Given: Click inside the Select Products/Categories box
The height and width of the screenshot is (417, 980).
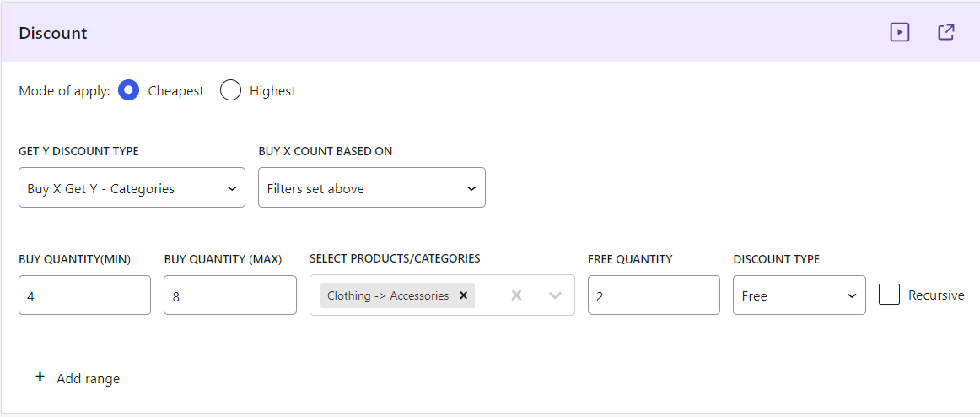Looking at the screenshot, I should tap(442, 295).
